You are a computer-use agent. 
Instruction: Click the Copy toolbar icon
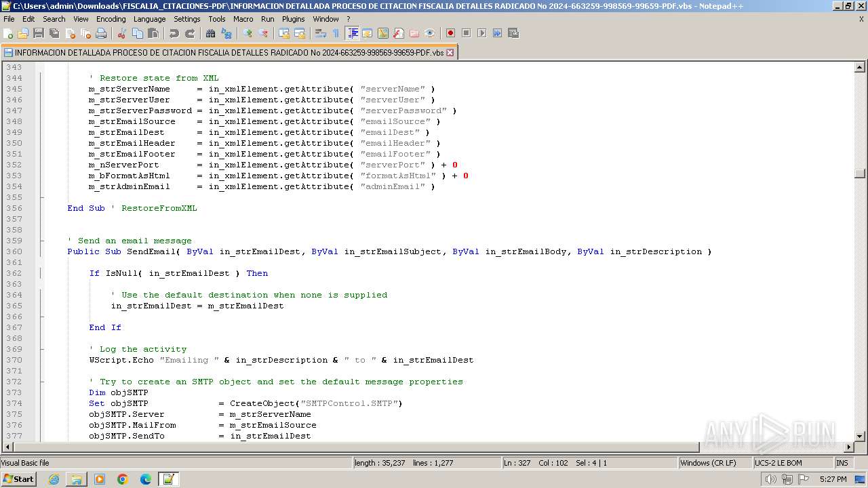point(138,33)
